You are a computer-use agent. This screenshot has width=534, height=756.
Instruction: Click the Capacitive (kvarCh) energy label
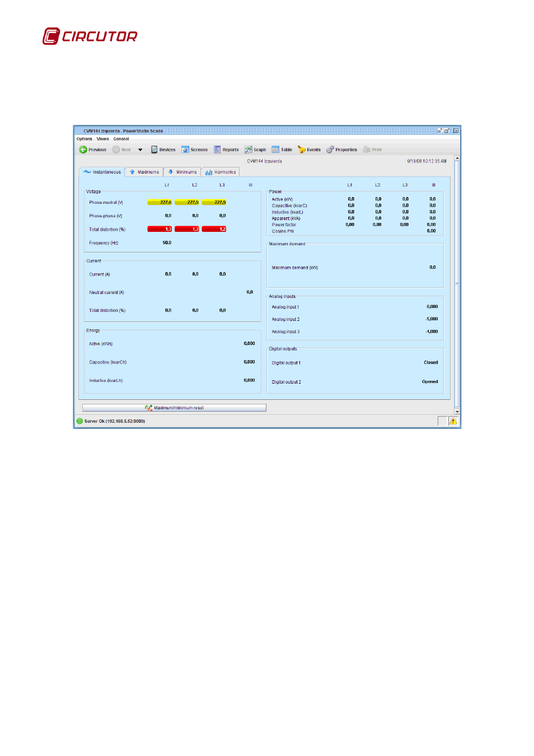coord(108,362)
